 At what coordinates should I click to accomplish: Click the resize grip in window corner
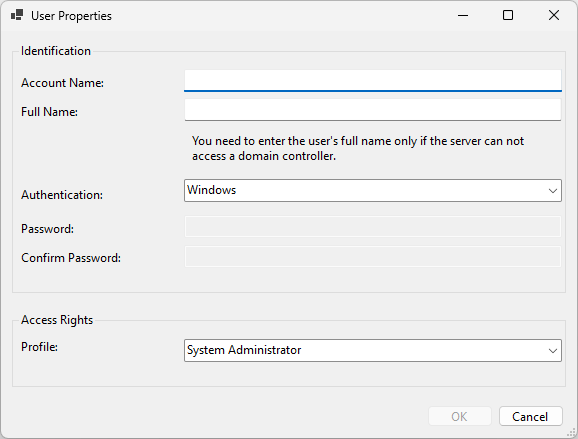(x=572, y=433)
